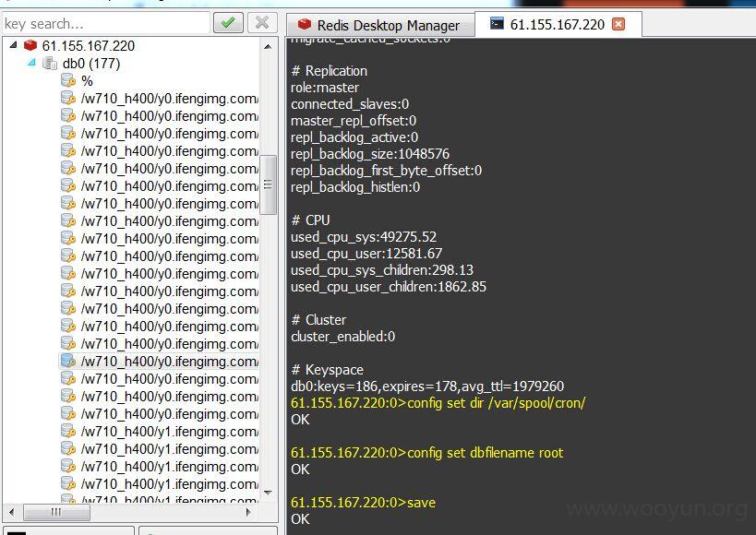This screenshot has height=535, width=756.
Task: Focus the key search input field
Action: point(106,23)
